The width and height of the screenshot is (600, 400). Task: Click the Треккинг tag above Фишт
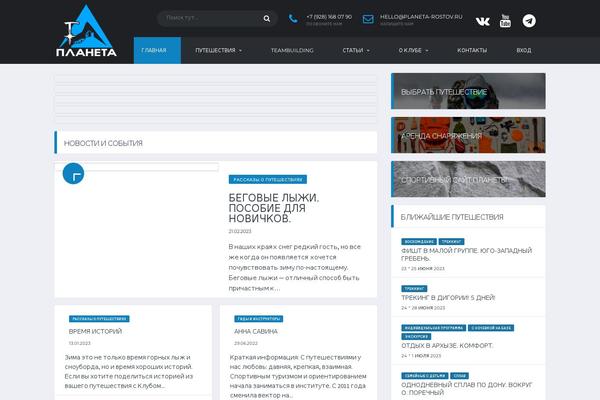coord(451,242)
